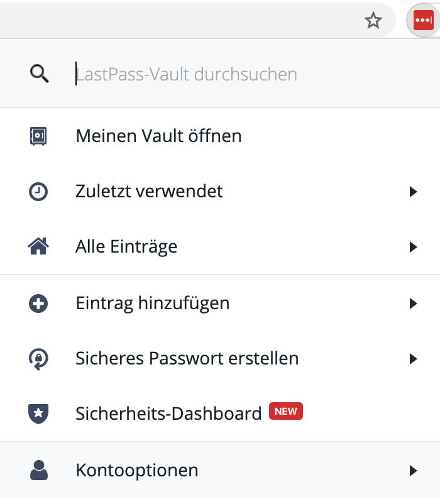Click the plus circle add icon

pos(38,304)
